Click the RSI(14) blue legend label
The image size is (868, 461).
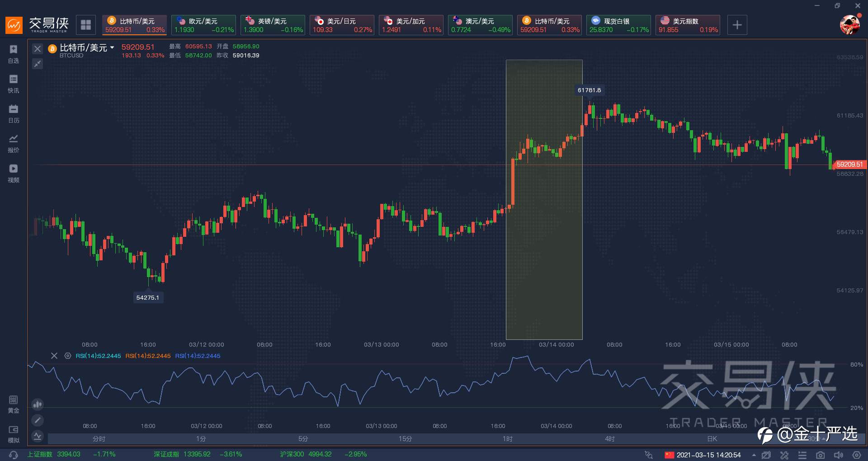[198, 356]
